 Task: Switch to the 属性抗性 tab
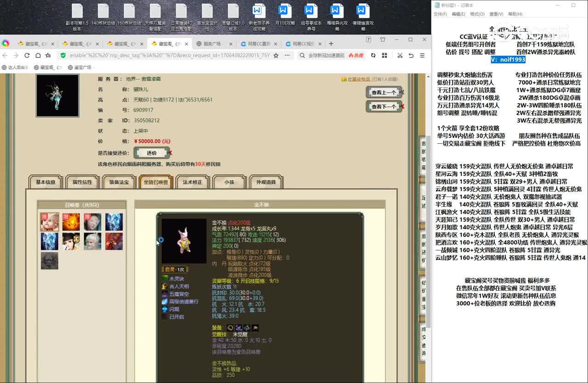(x=82, y=182)
